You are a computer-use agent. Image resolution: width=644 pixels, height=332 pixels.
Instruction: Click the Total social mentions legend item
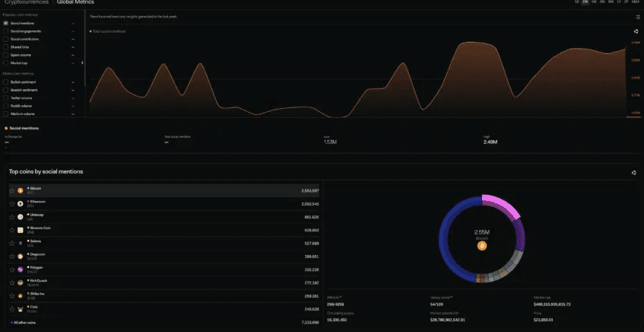[108, 31]
